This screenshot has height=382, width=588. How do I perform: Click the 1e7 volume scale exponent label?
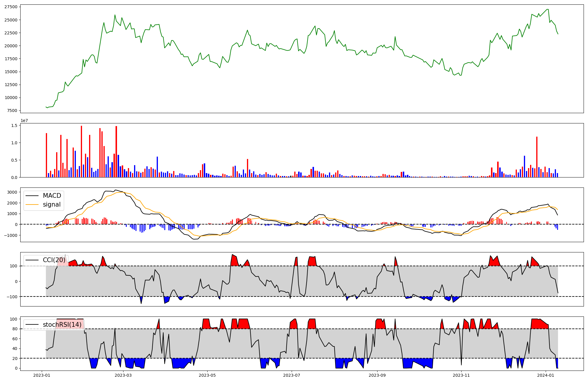coord(24,120)
